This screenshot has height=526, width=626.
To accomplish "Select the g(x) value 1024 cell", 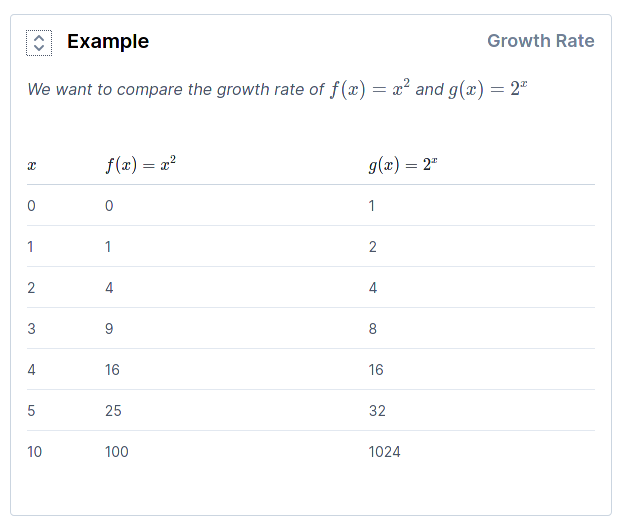I will click(x=384, y=452).
